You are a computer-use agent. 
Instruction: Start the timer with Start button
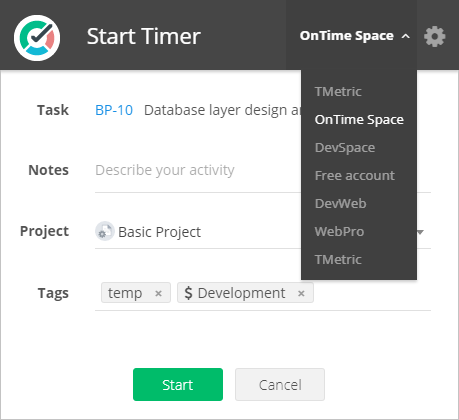tap(178, 384)
